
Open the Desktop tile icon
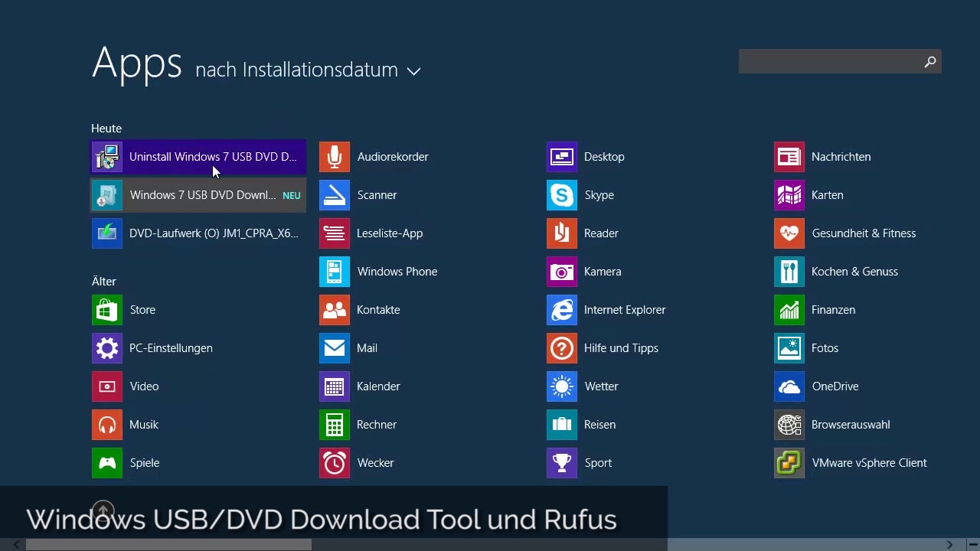point(562,157)
